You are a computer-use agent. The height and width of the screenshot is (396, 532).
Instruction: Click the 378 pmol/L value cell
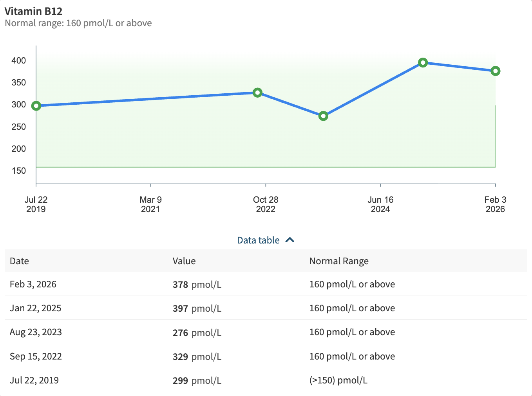tap(197, 285)
